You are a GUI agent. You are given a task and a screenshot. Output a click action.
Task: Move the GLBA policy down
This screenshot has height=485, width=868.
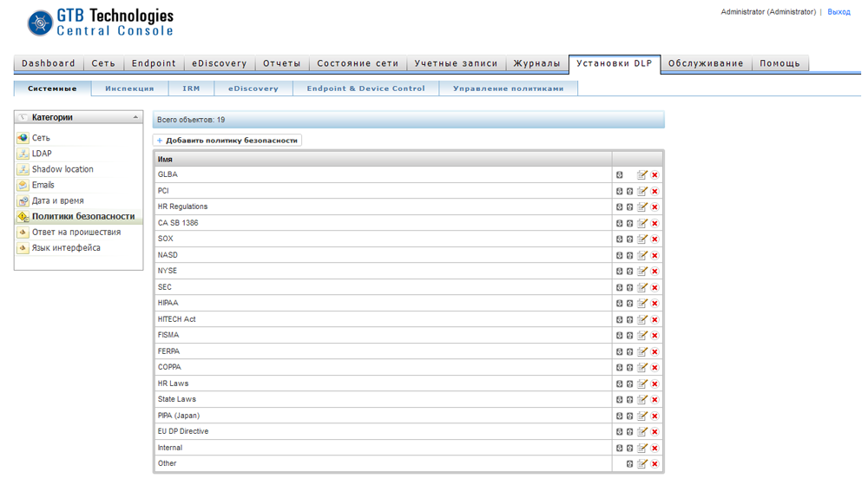tap(620, 174)
